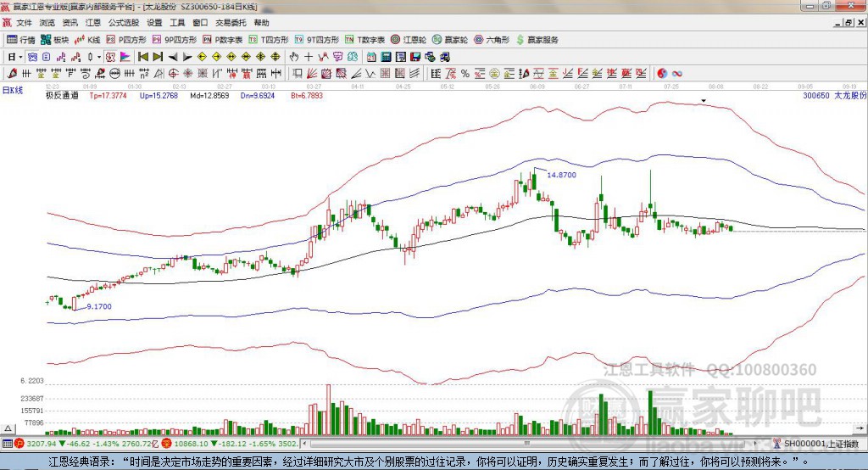Screen dimensions: 868x470
Task: Select the n² vertical lines tool
Action: 144,73
